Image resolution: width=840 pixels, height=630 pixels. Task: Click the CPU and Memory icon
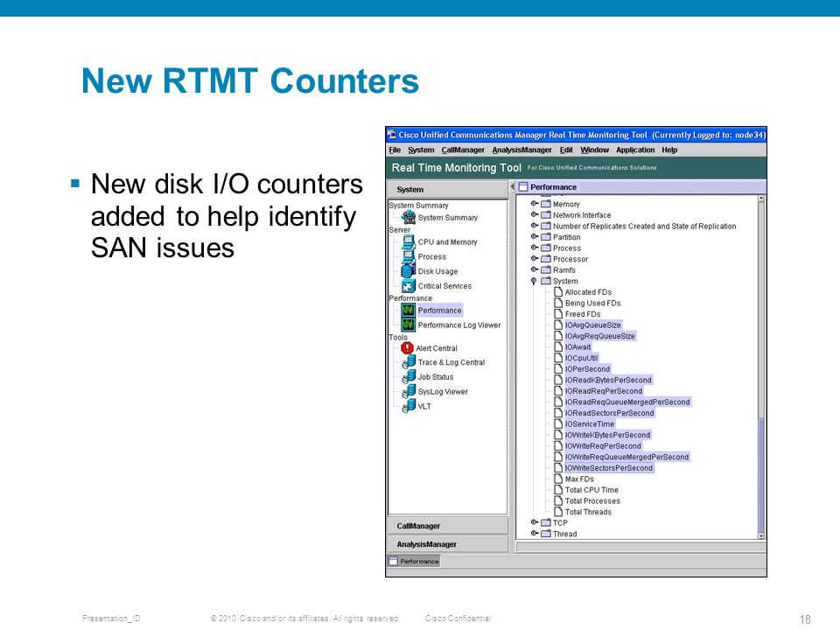409,241
